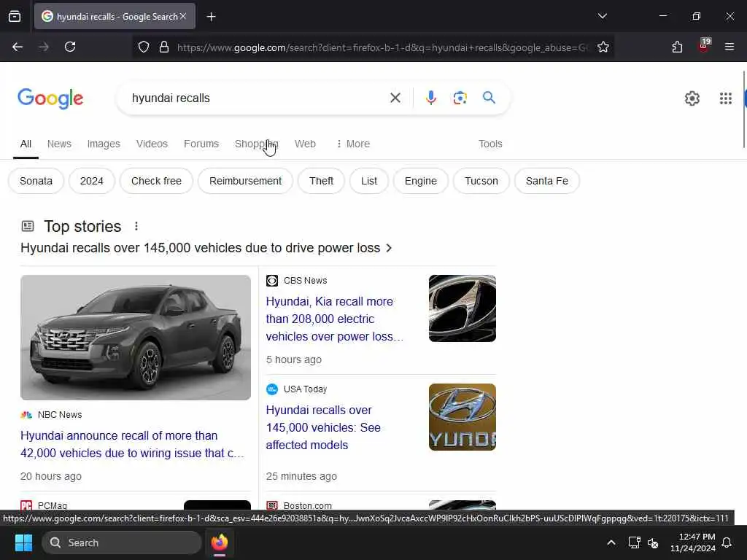Open the USA Today affected models article

click(323, 427)
